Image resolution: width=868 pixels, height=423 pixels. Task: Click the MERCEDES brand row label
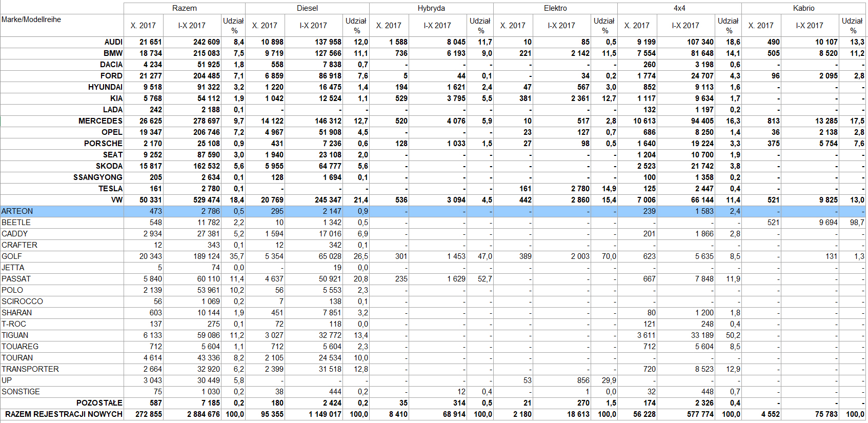(100, 121)
